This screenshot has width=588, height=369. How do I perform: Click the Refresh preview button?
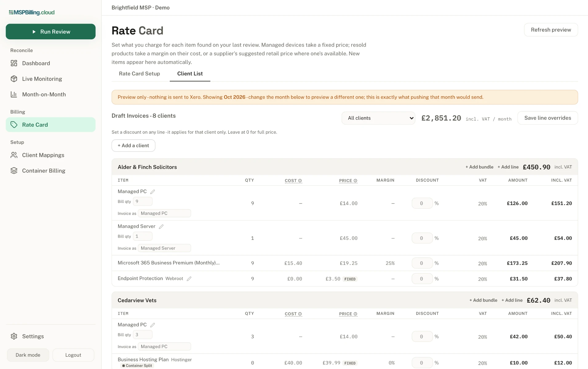click(551, 30)
